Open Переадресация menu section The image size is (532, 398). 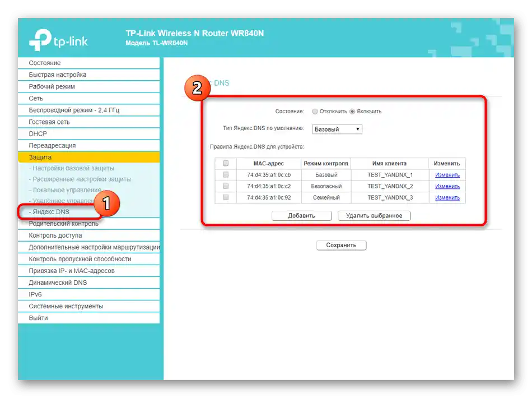[88, 145]
